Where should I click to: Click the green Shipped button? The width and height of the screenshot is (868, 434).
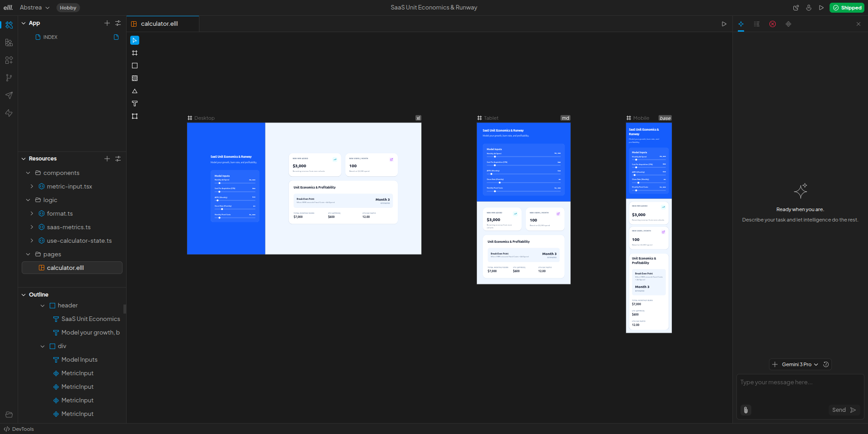point(847,8)
